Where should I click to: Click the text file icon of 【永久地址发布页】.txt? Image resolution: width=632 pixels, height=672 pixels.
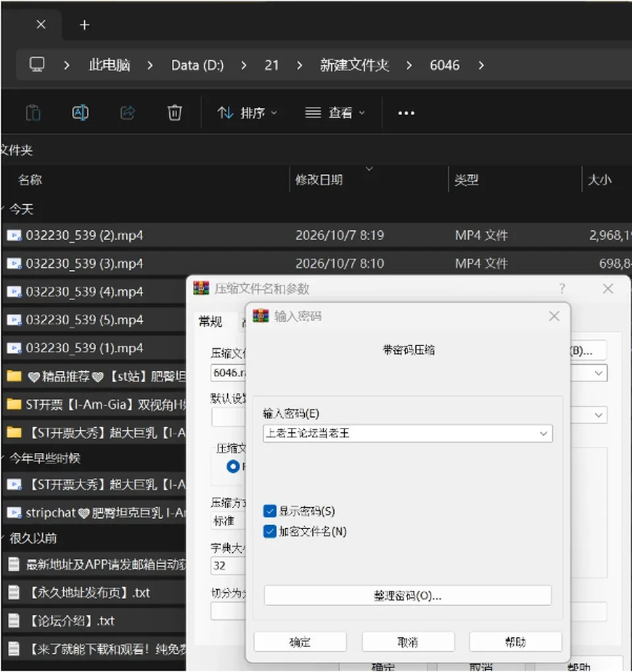pos(14,592)
